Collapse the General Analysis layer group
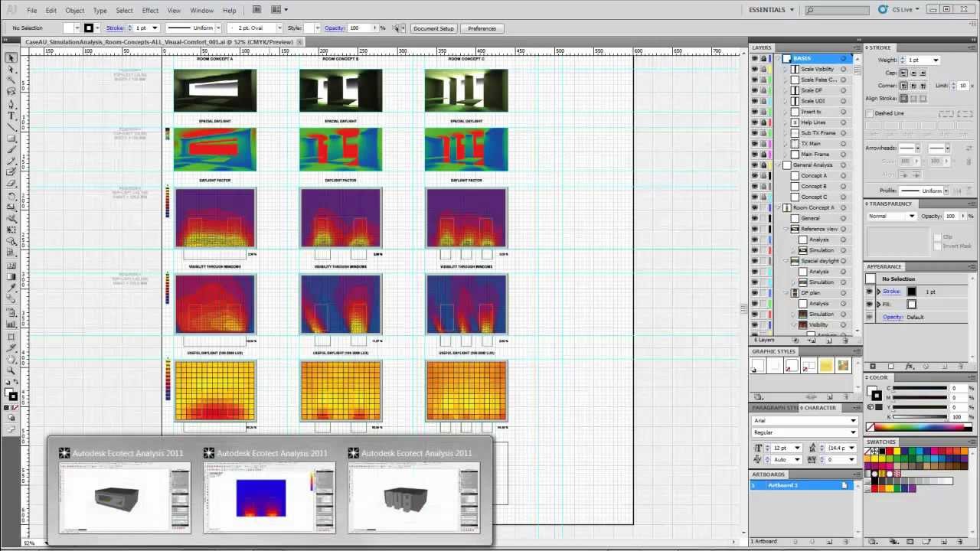980x551 pixels. (778, 165)
